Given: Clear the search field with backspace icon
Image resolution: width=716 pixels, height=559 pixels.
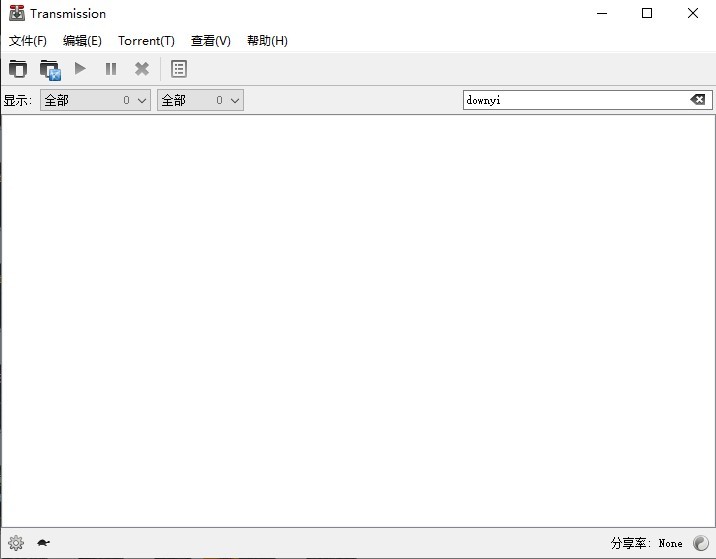Looking at the screenshot, I should (698, 100).
